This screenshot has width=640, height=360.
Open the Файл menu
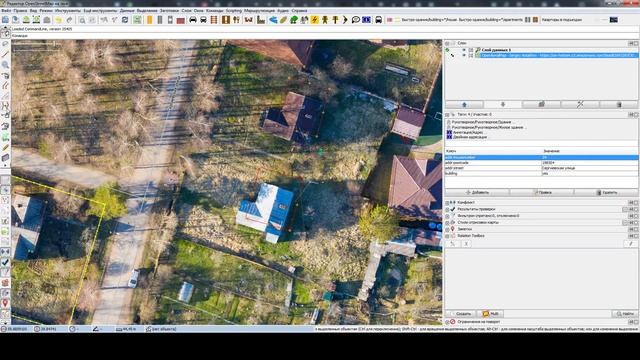tap(6, 11)
